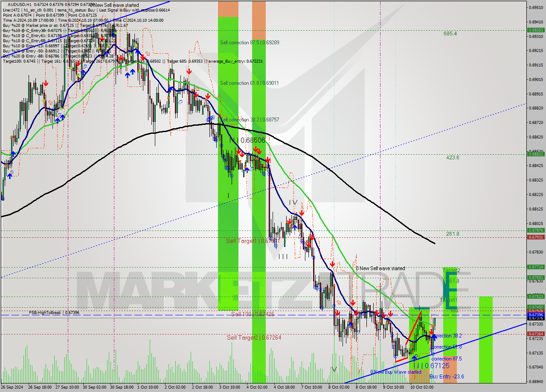The width and height of the screenshot is (546, 392).
Task: Click the green 0.67976 price tag
Action: point(536,231)
